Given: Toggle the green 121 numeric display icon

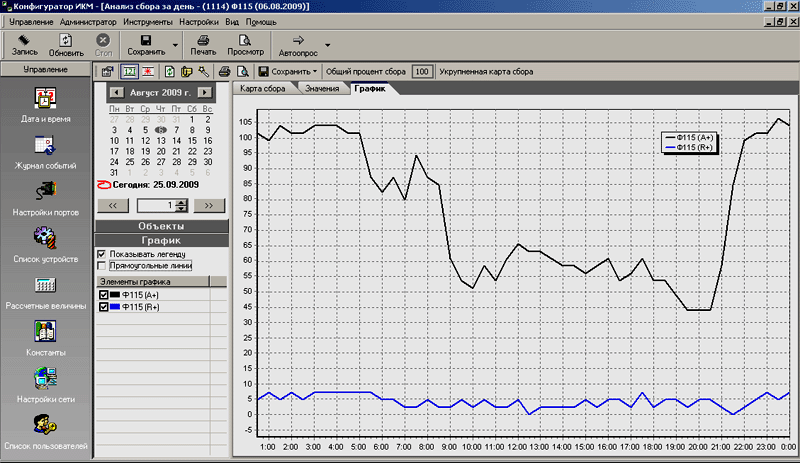Looking at the screenshot, I should click(130, 72).
